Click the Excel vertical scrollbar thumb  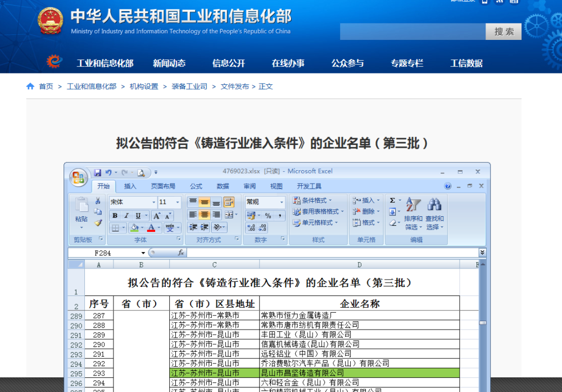[x=482, y=323]
